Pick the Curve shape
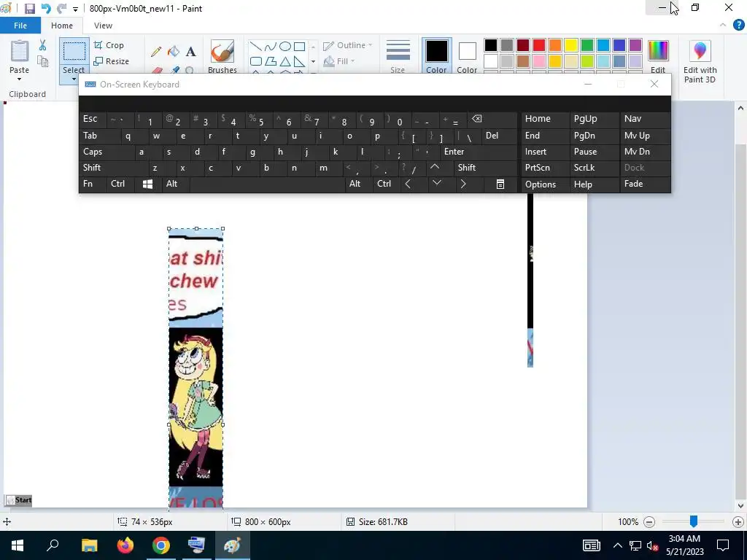 271,47
